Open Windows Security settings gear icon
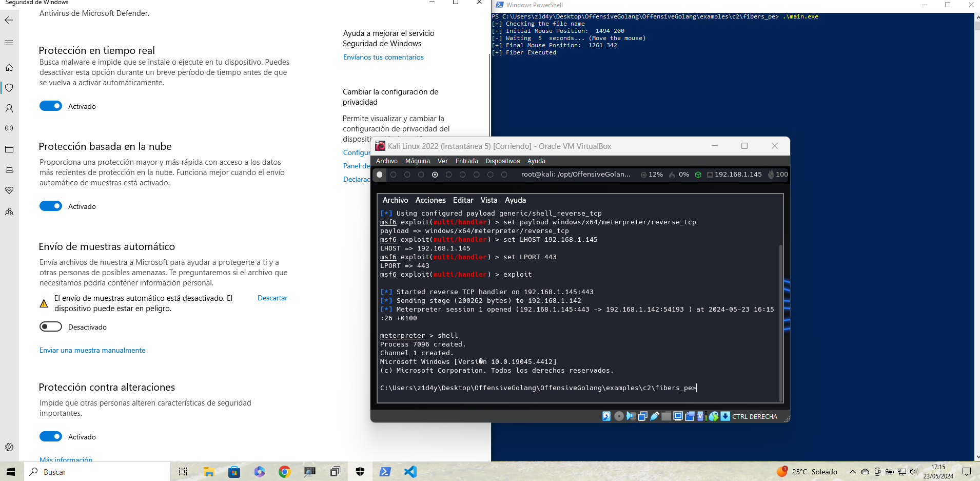Viewport: 980px width, 481px height. pyautogui.click(x=9, y=447)
